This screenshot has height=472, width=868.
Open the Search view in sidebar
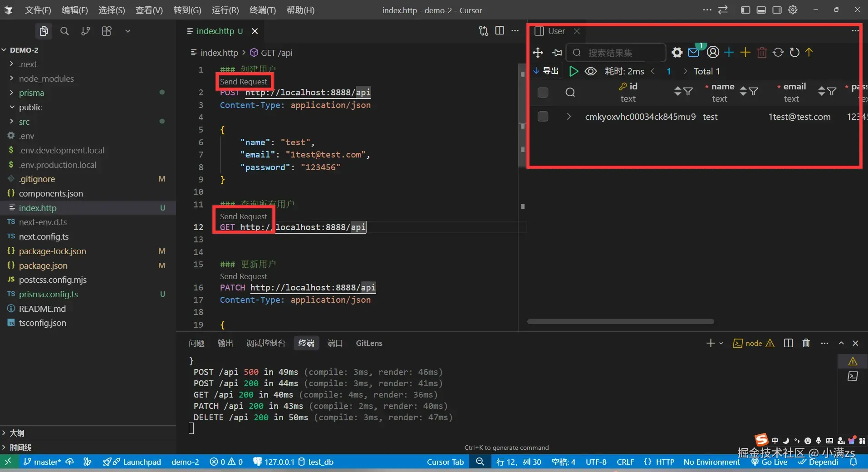coord(64,31)
